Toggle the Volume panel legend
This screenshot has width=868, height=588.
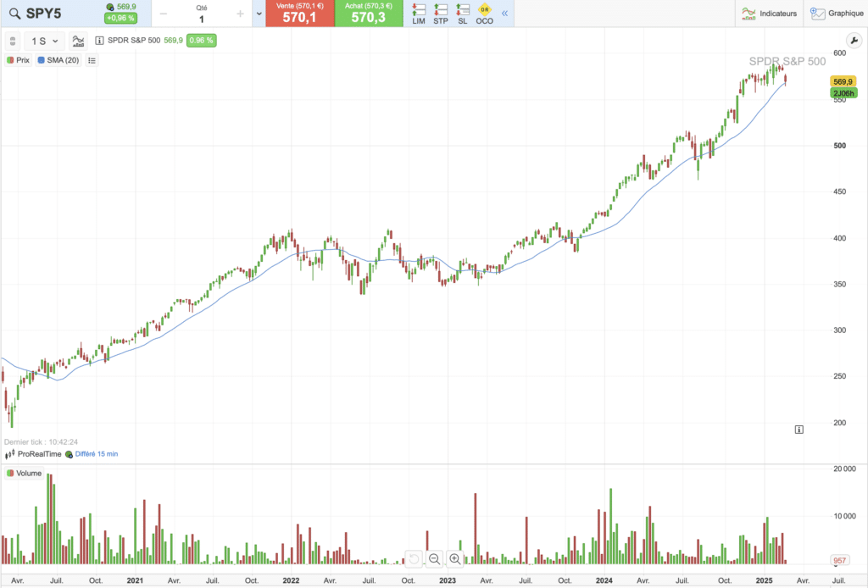coord(24,474)
